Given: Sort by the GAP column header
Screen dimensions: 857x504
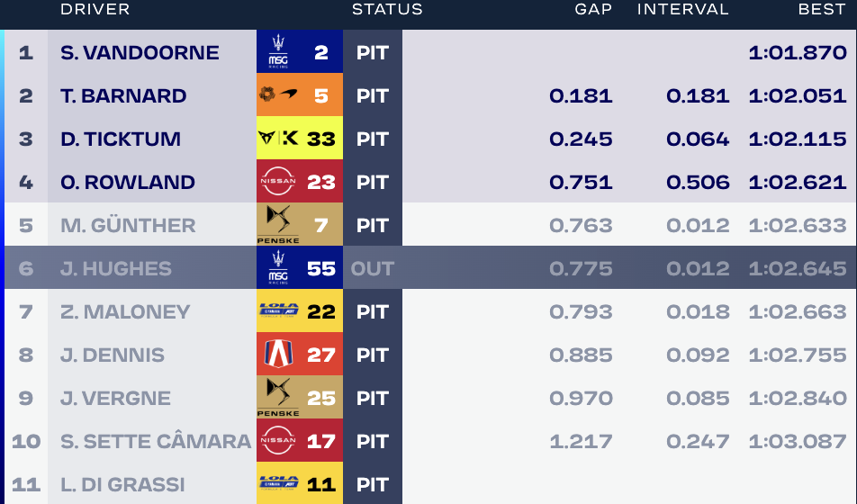Looking at the screenshot, I should (593, 9).
